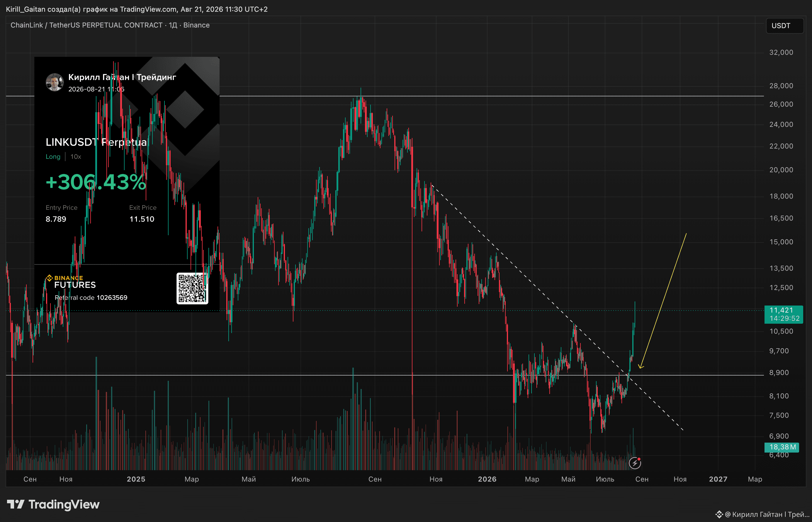Click the 13,500 price axis label

pos(781,268)
